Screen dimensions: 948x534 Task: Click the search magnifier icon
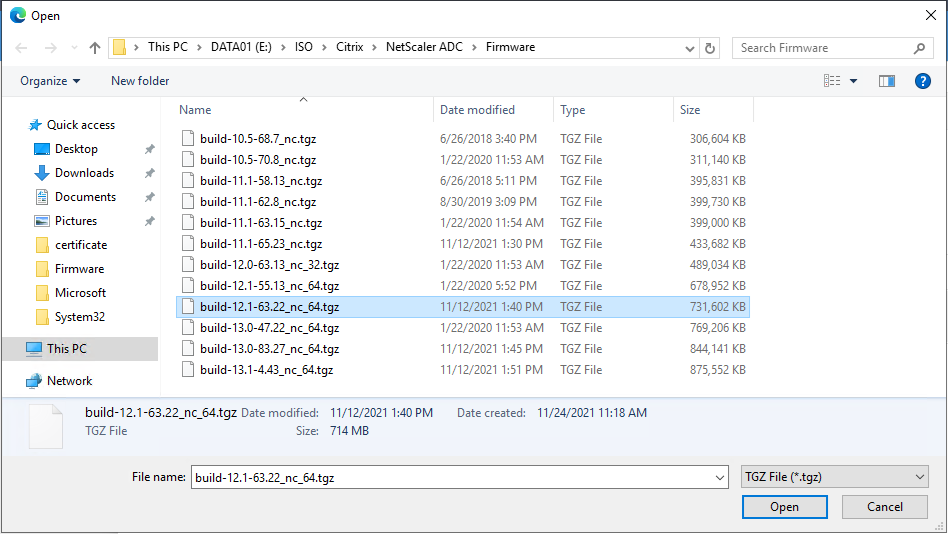(x=919, y=48)
